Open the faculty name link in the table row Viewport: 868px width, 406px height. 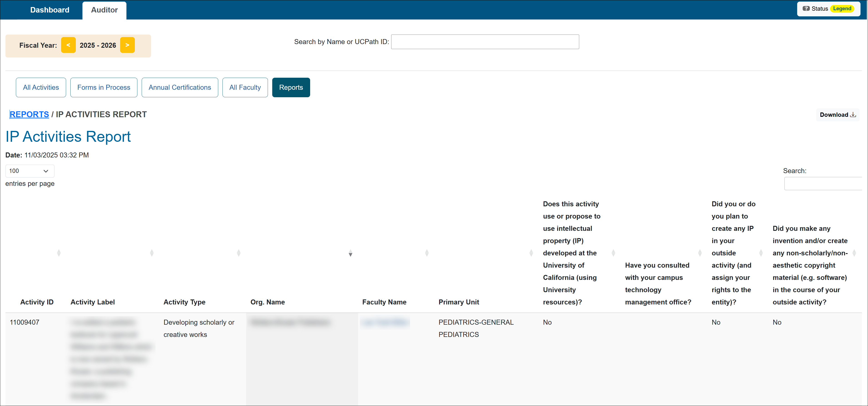pos(385,322)
